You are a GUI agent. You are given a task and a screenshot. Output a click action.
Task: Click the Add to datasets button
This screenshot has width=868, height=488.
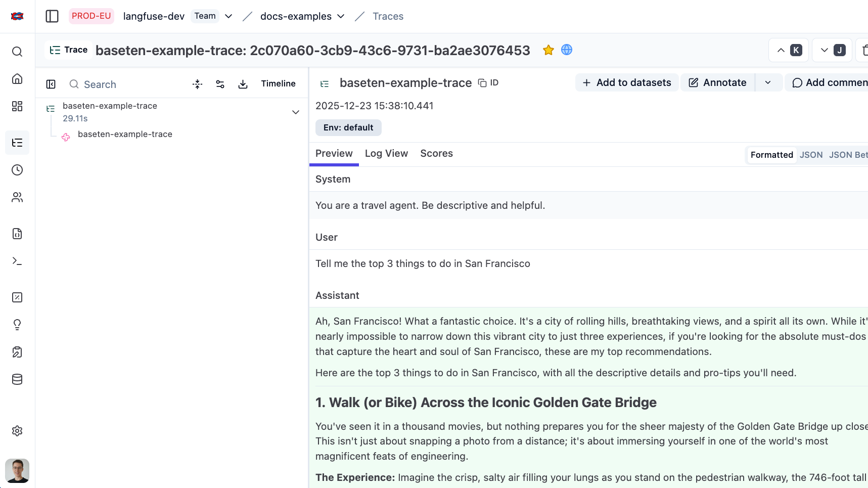coord(626,82)
